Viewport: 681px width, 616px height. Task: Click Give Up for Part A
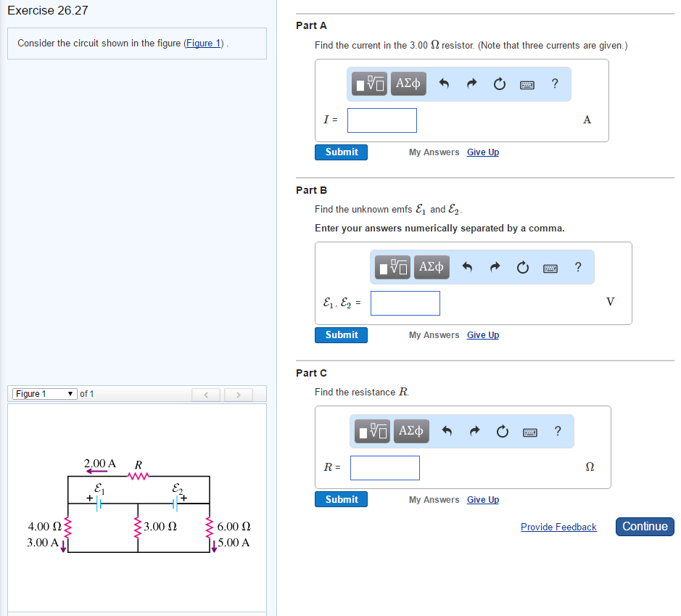coord(482,152)
